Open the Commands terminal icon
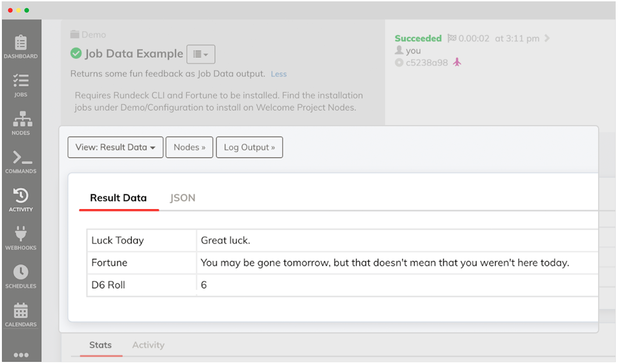 [21, 162]
